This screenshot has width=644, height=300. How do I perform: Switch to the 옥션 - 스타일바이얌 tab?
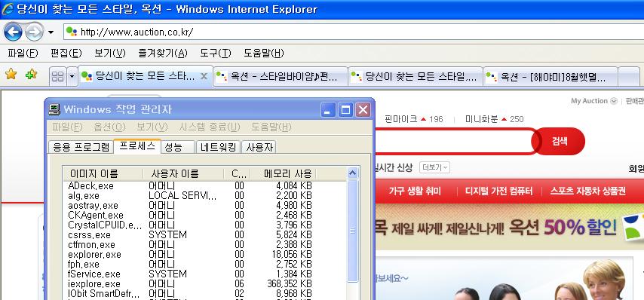coord(281,76)
